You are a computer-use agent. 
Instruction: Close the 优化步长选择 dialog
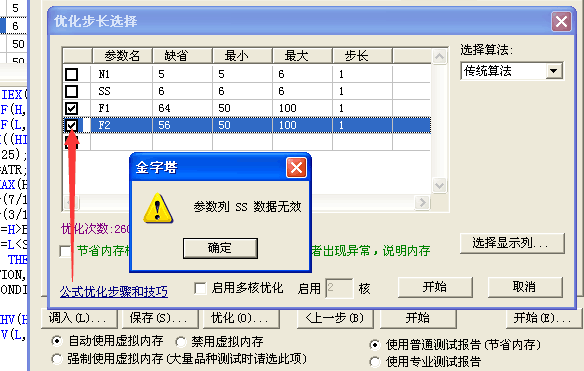coord(561,21)
